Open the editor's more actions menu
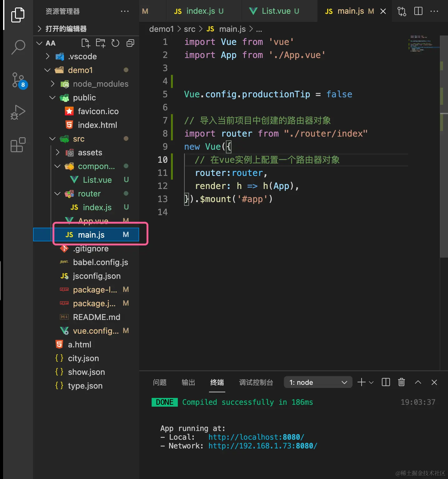This screenshot has width=448, height=479. click(x=434, y=11)
